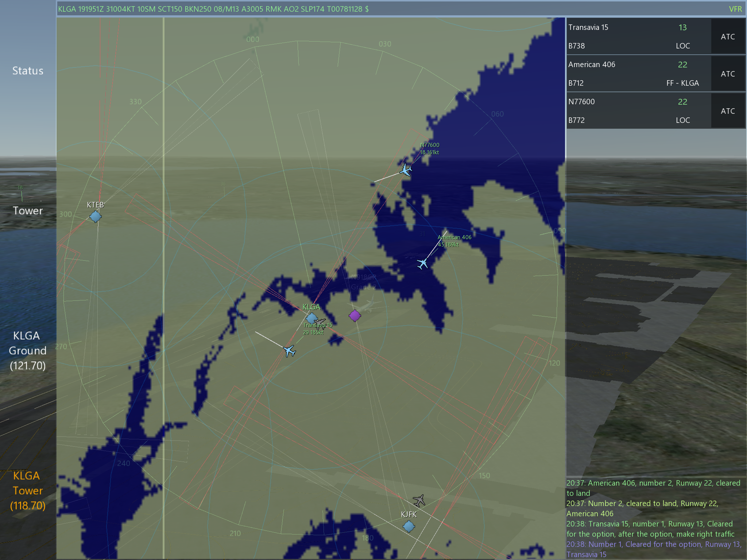Click the KLGA airport marker
The image size is (747, 560).
pos(311,318)
